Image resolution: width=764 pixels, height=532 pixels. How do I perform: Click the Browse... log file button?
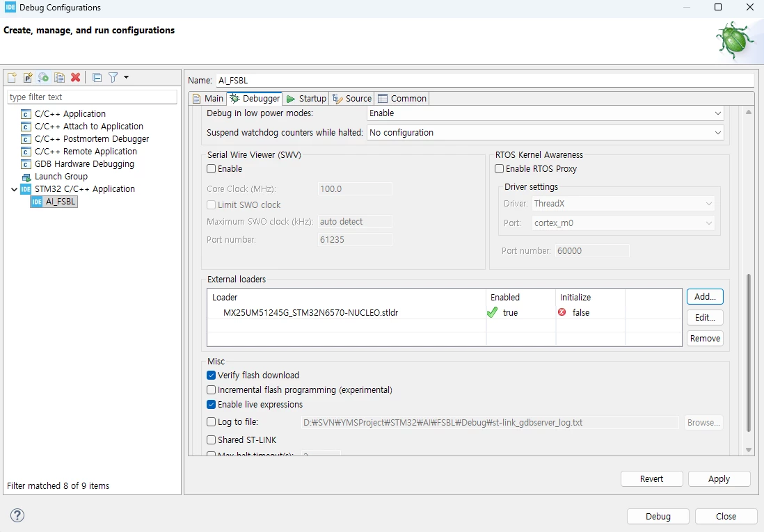click(703, 422)
